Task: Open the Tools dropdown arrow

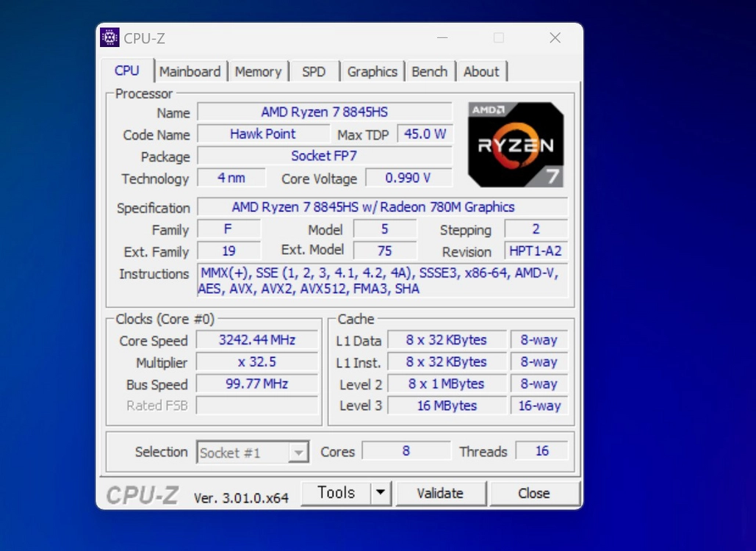Action: pyautogui.click(x=381, y=493)
